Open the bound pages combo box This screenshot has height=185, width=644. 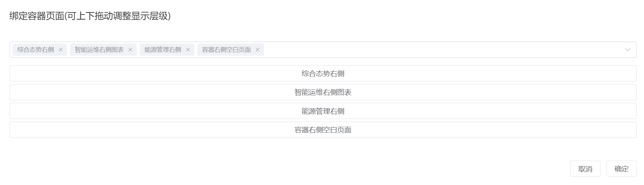[x=323, y=50]
